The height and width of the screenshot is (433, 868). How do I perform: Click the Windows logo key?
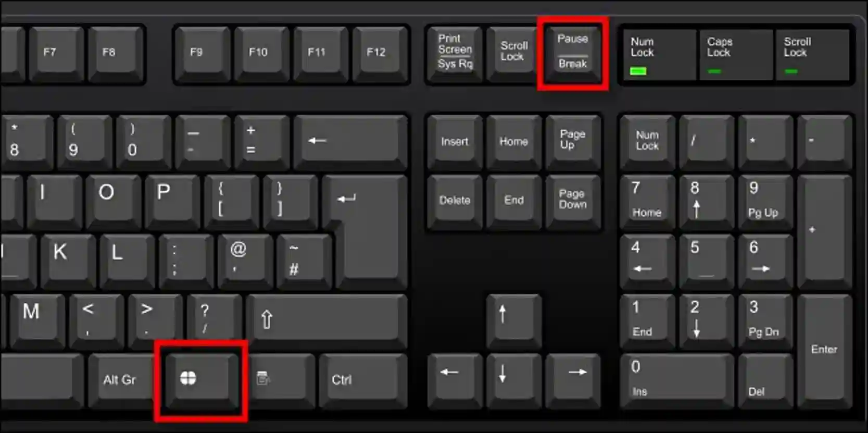coord(201,381)
